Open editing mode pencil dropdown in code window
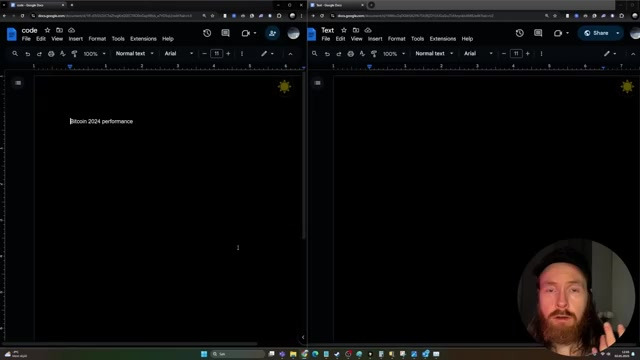 tap(267, 53)
